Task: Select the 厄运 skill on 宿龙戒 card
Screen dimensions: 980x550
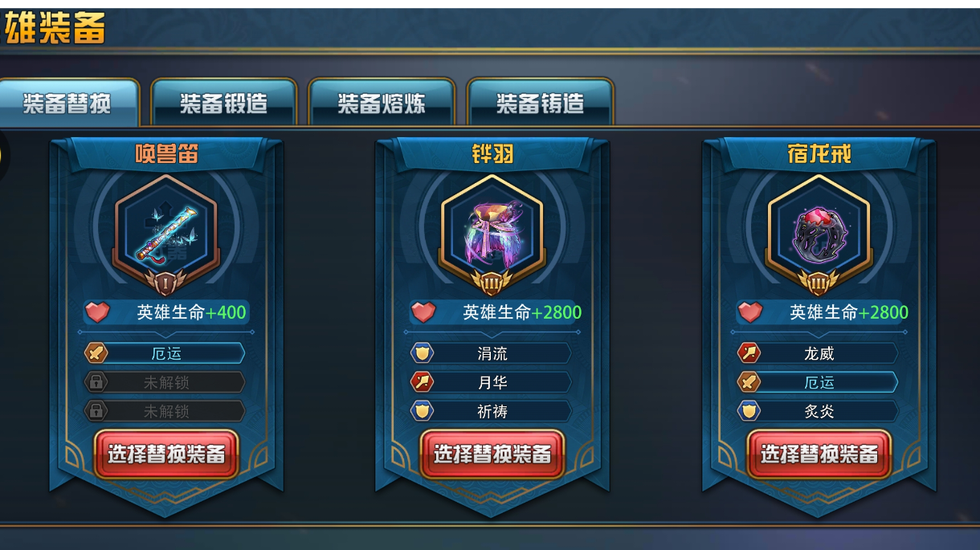Action: (818, 382)
